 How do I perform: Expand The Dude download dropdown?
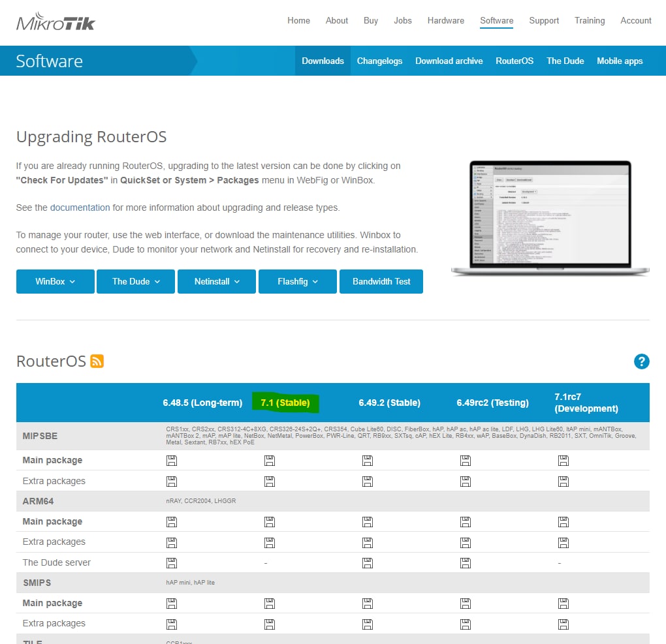[136, 281]
